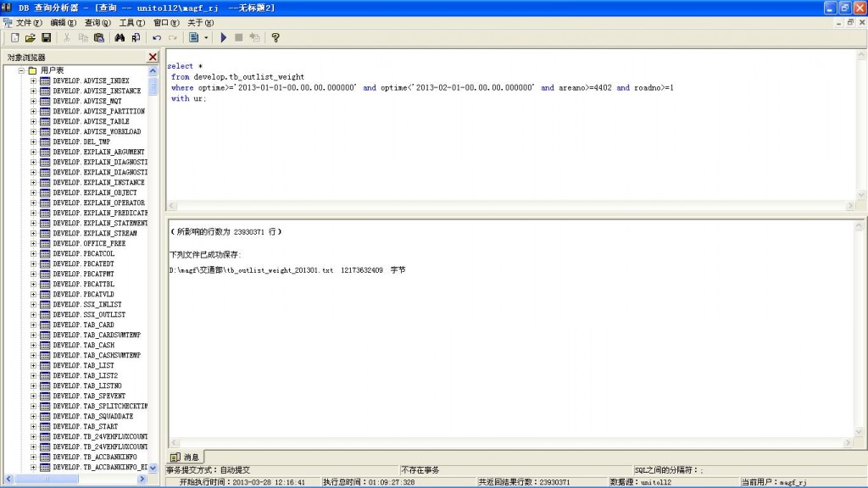The height and width of the screenshot is (488, 868).
Task: Expand the DEVELOP.PBCATCOL table node
Action: 33,253
